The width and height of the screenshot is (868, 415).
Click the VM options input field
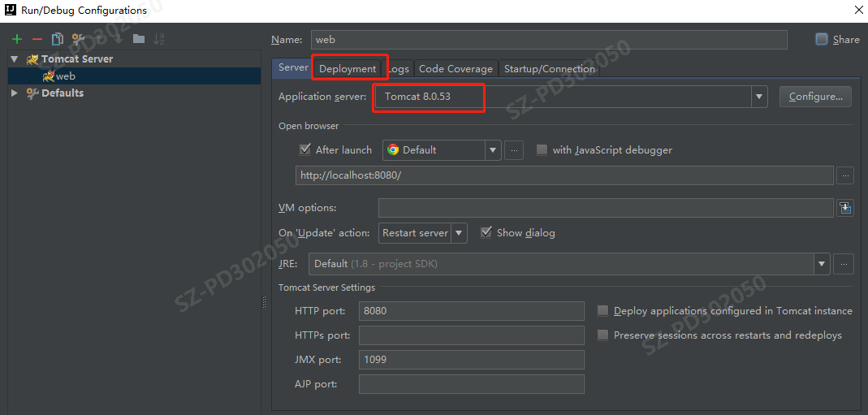pyautogui.click(x=606, y=208)
